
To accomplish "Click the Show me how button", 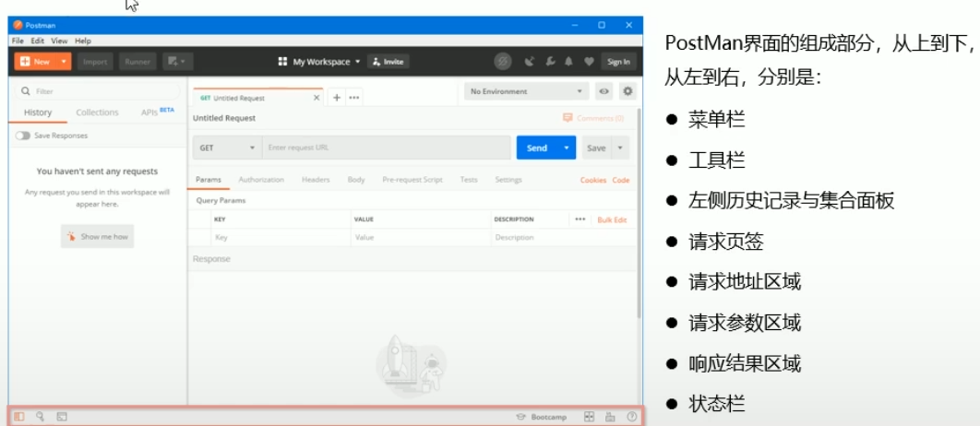I will 98,237.
